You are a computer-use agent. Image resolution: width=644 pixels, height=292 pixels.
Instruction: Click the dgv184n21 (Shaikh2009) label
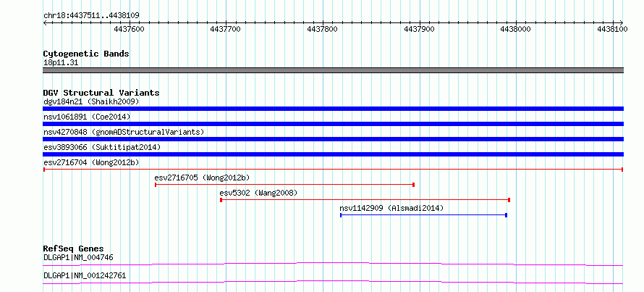pyautogui.click(x=91, y=101)
